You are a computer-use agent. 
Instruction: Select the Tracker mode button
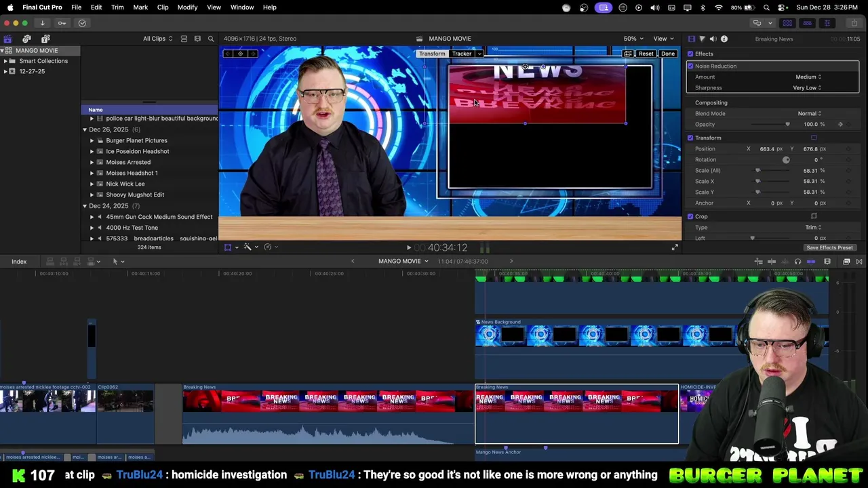point(462,54)
